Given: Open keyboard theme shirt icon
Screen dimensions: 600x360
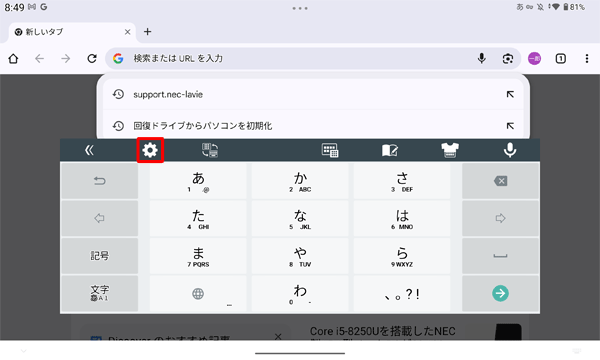Looking at the screenshot, I should [450, 150].
